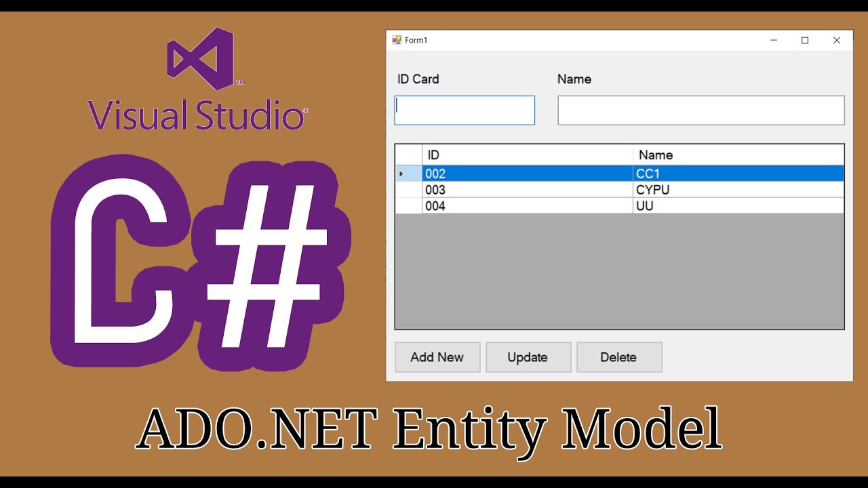Viewport: 868px width, 488px height.
Task: Select the Name column header in grid
Action: pyautogui.click(x=738, y=155)
